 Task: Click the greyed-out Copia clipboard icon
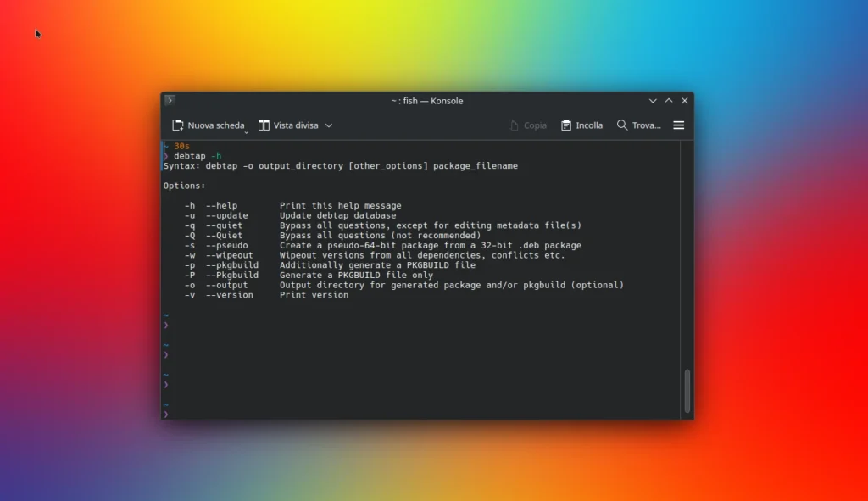point(514,125)
